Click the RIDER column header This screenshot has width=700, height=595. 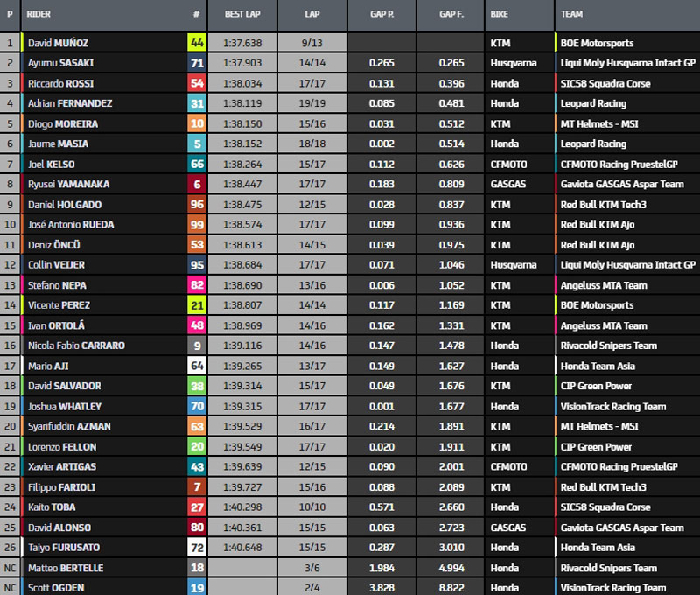39,15
